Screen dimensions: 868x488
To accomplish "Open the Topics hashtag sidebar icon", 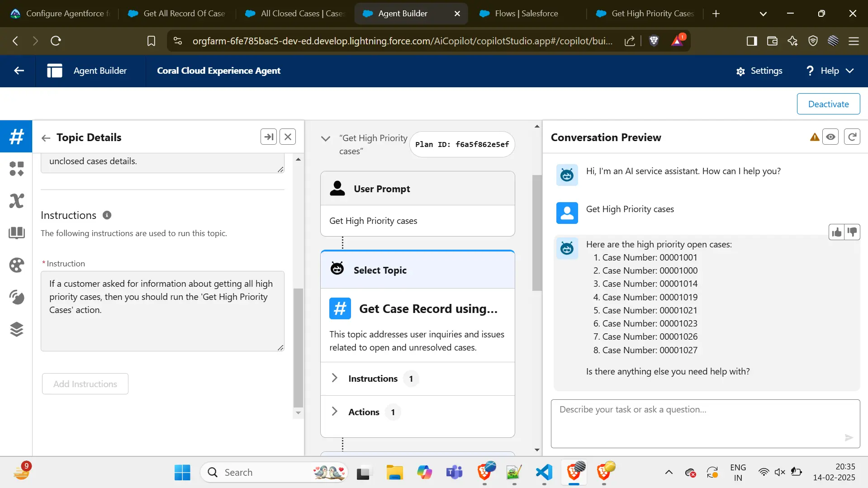I will pyautogui.click(x=16, y=136).
